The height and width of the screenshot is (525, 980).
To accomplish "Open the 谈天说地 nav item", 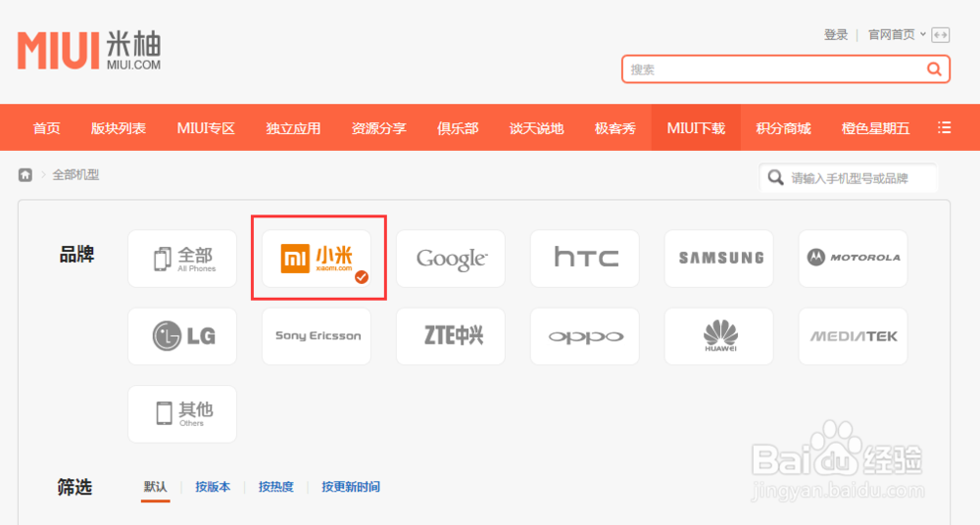I will [x=536, y=128].
